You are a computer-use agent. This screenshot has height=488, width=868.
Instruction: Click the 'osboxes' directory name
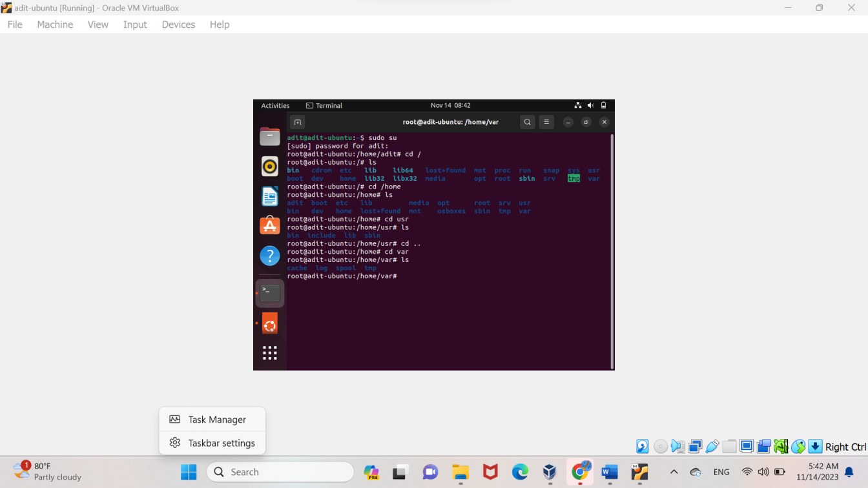tap(451, 211)
